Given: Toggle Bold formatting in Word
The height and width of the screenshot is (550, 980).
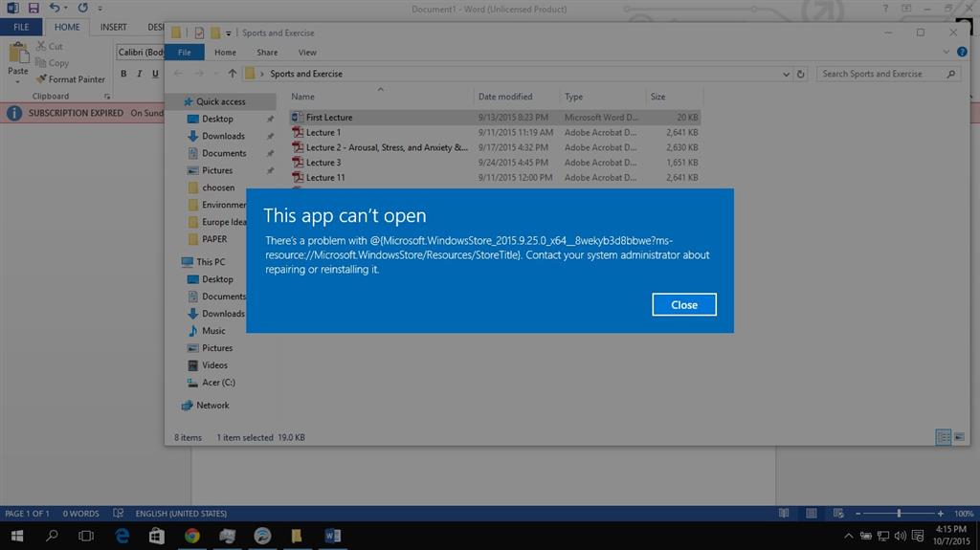Looking at the screenshot, I should pyautogui.click(x=123, y=74).
